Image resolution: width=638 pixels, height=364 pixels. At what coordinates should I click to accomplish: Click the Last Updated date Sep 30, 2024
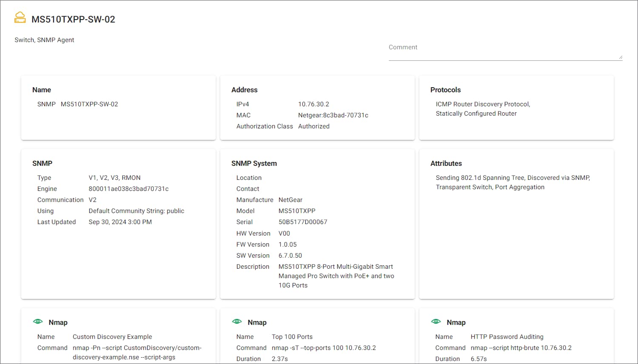(x=120, y=222)
